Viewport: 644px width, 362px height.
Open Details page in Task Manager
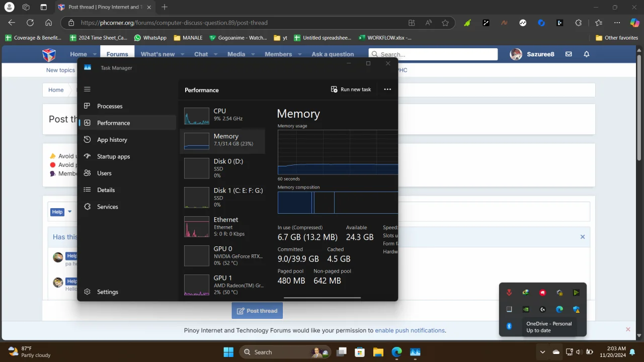pos(127,190)
